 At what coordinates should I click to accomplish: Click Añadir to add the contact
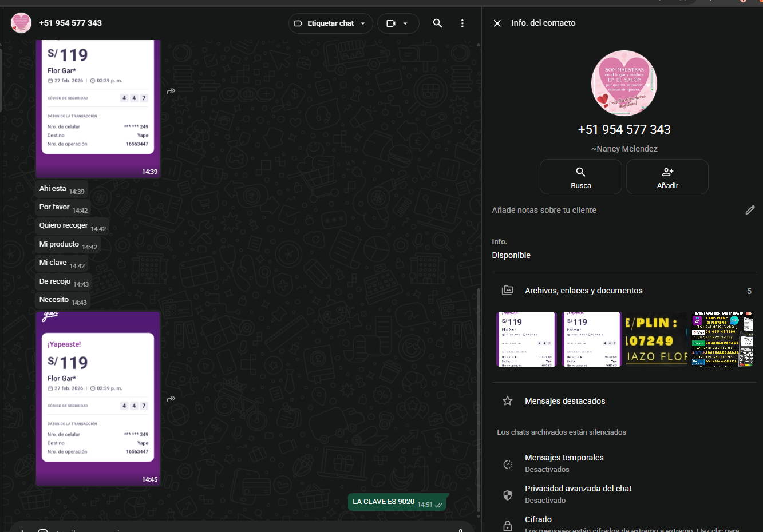pyautogui.click(x=667, y=177)
